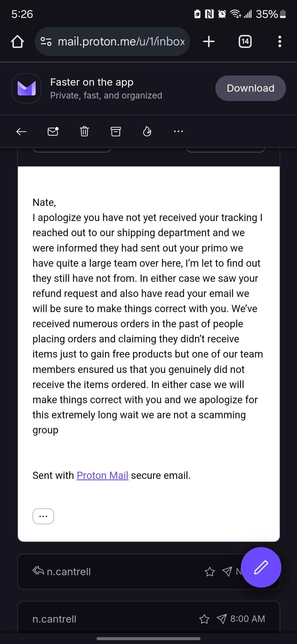Screen dimensions: 297x644
Task: Archive the open message
Action: (x=116, y=132)
